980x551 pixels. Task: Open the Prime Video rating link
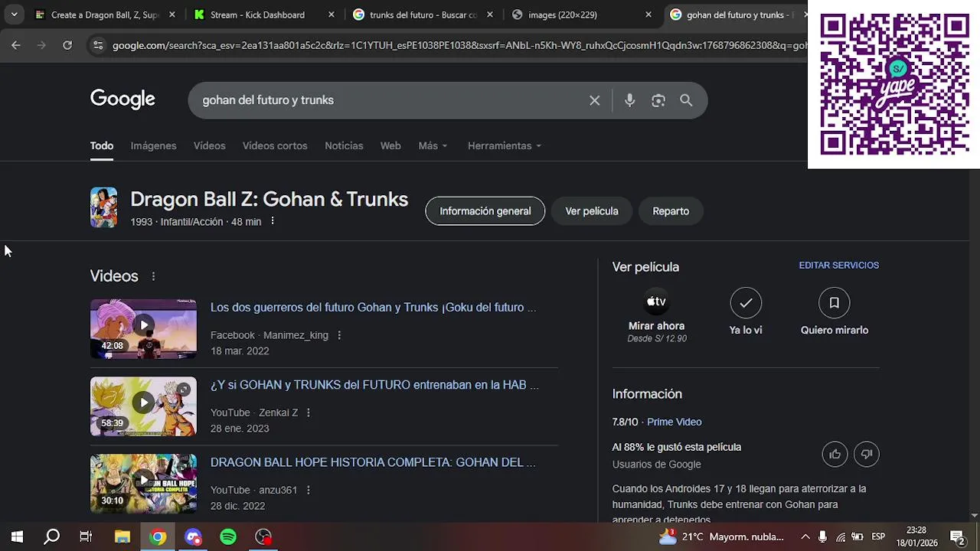(x=674, y=422)
